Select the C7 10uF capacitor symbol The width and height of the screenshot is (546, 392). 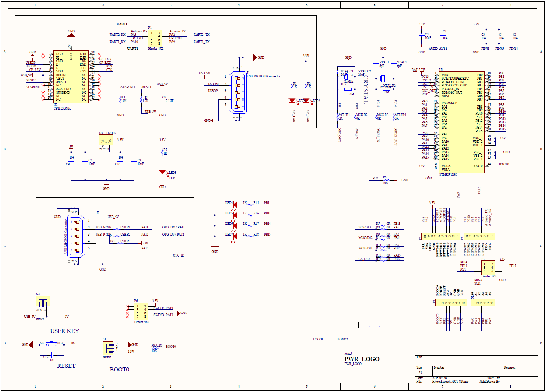point(85,161)
